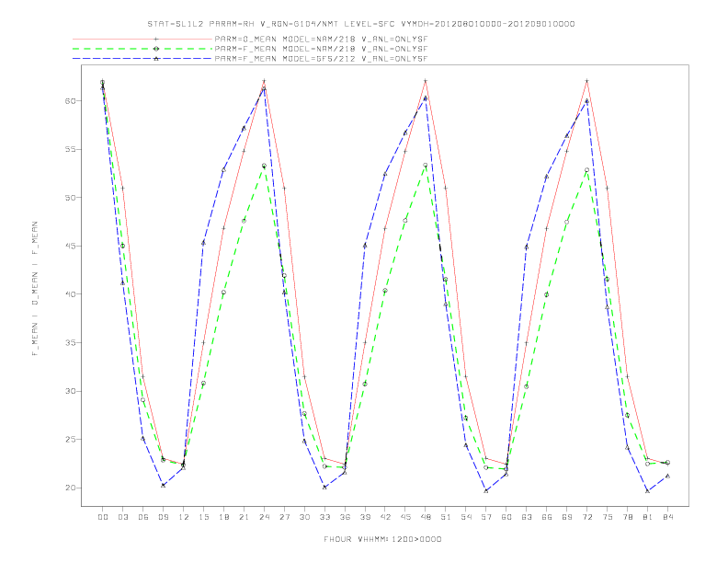Click x-axis forecast hour tick label 60
The width and height of the screenshot is (728, 563).
click(506, 517)
